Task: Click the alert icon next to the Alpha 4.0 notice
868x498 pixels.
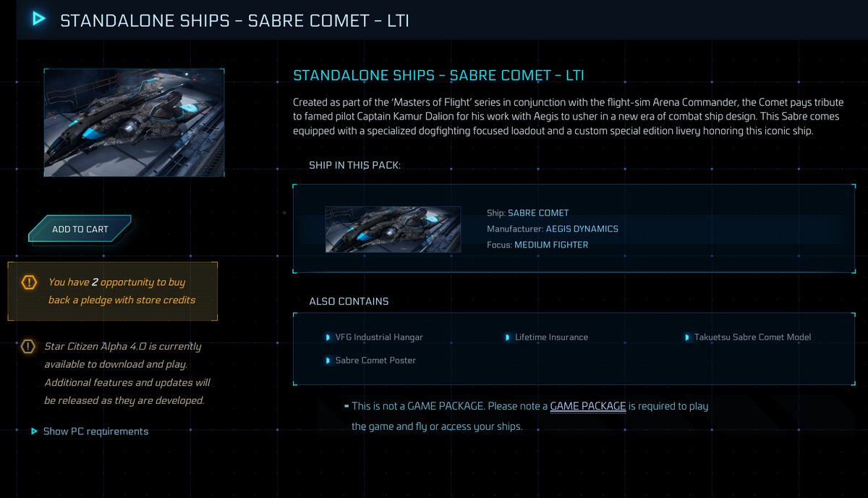Action: point(27,347)
